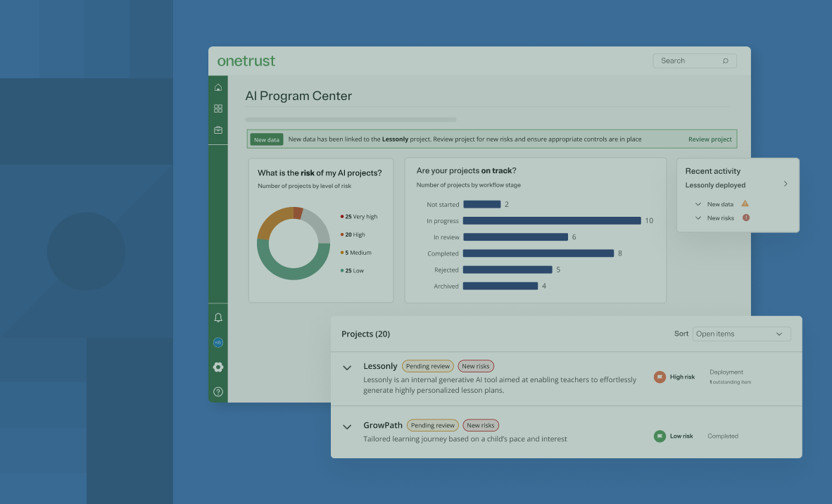
Task: Expand the Lessonly project row chevron
Action: click(346, 367)
